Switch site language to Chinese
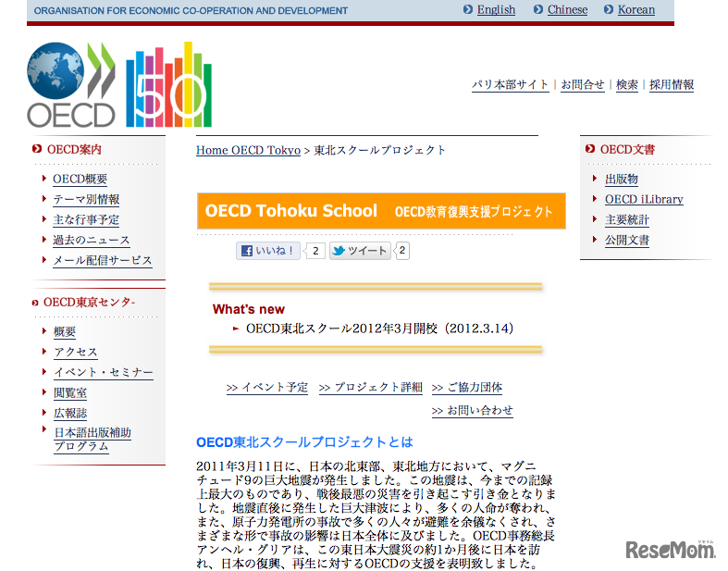This screenshot has width=728, height=571. point(567,10)
